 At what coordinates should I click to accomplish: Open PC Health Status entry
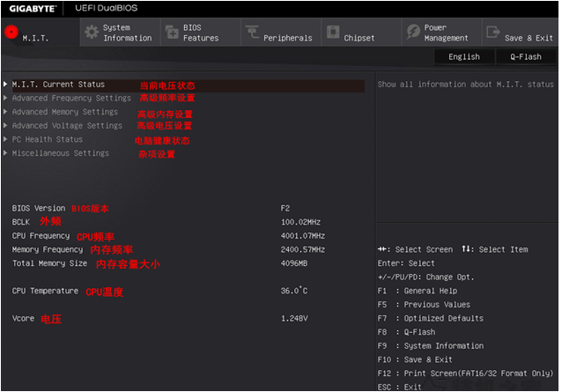(x=48, y=139)
